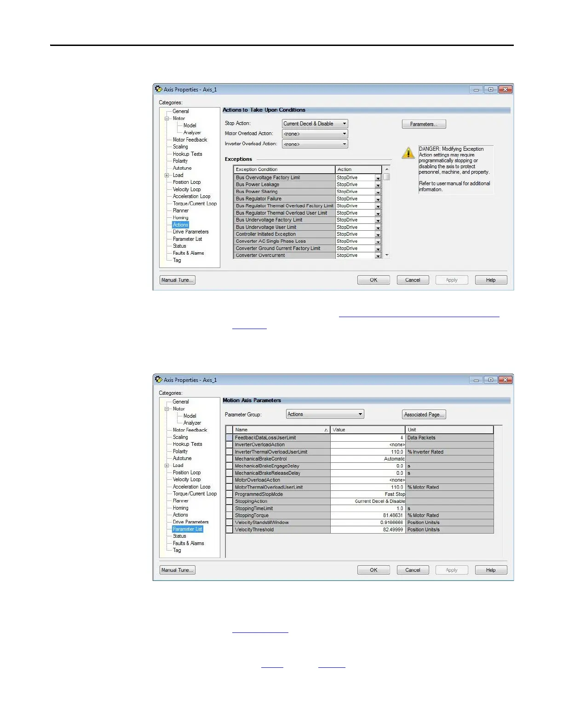
Task: Select Hookup Tests in the upper window tree
Action: [x=187, y=154]
